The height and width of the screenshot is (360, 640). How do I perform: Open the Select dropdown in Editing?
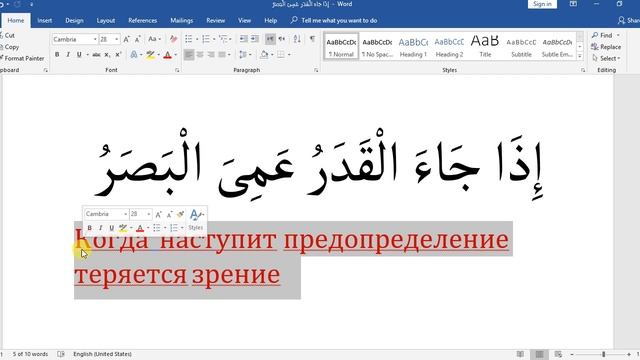[x=606, y=58]
